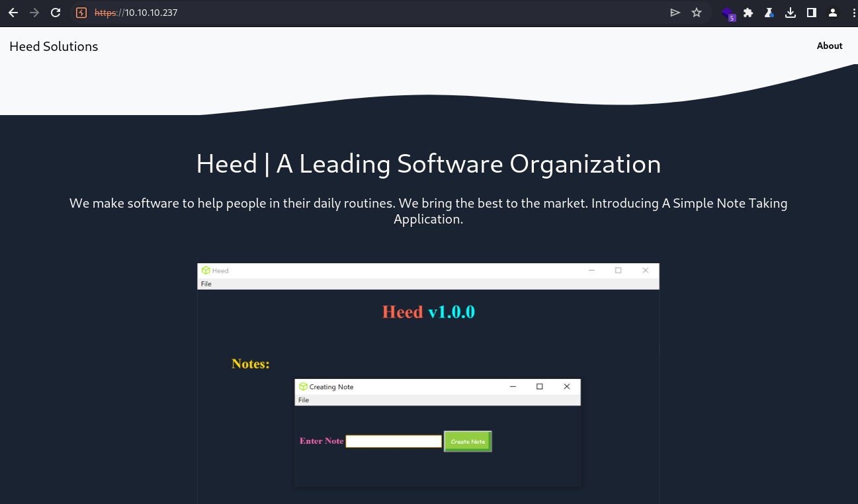Go forward using the browser forward arrow
The width and height of the screenshot is (858, 504).
pos(34,13)
